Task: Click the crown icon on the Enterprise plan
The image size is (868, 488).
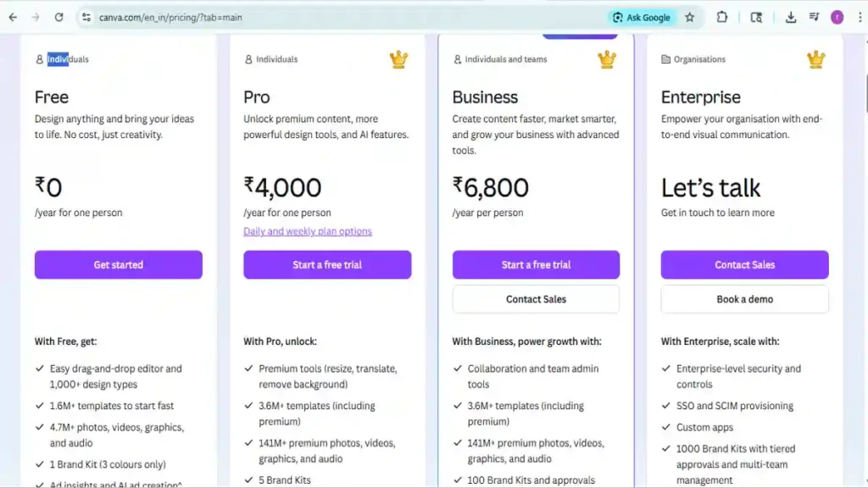Action: (815, 59)
